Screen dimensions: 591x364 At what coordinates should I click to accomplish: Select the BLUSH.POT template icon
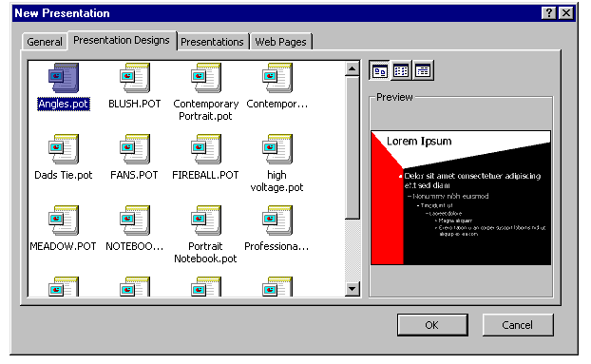(x=135, y=78)
